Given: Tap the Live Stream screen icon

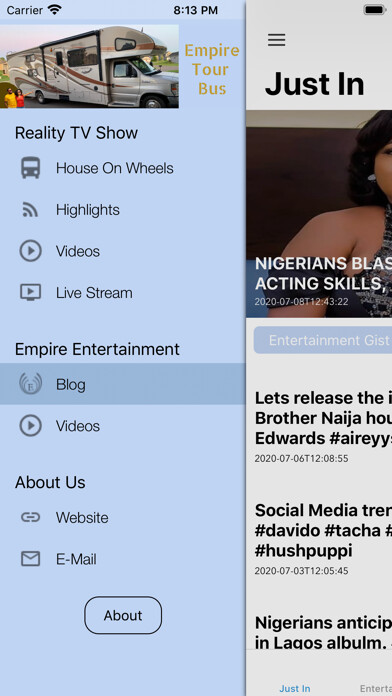Looking at the screenshot, I should click(x=31, y=293).
